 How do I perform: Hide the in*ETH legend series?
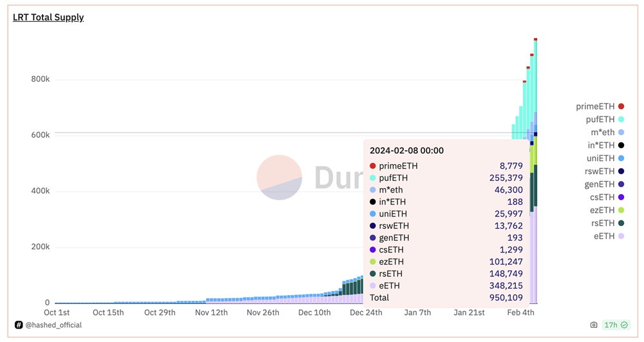(x=601, y=146)
